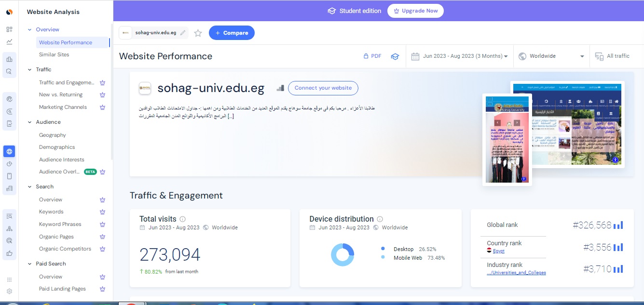Click the Upgrade Now button
The image size is (644, 305).
415,11
